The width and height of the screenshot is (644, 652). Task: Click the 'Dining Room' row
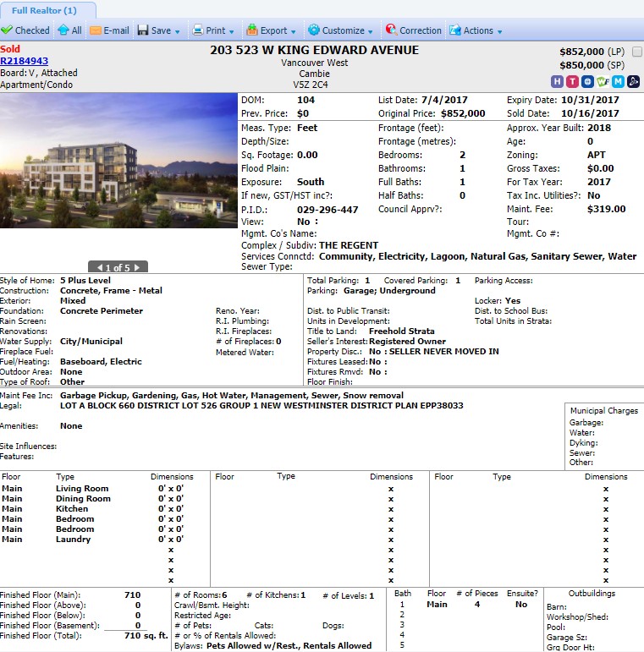93,499
